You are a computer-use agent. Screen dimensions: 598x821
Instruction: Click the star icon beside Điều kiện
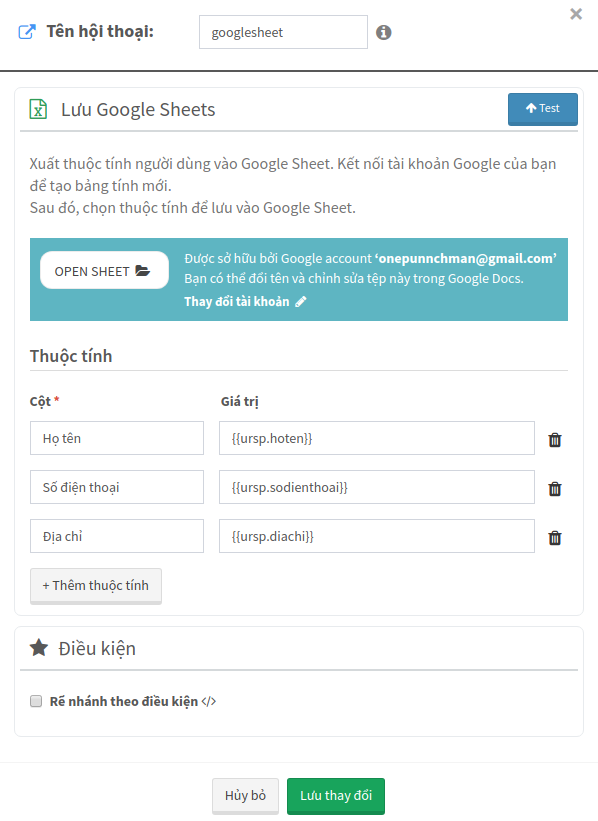point(39,648)
